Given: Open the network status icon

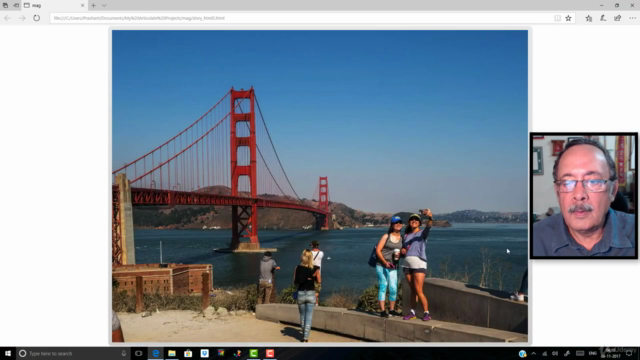Looking at the screenshot, I should pyautogui.click(x=544, y=353).
